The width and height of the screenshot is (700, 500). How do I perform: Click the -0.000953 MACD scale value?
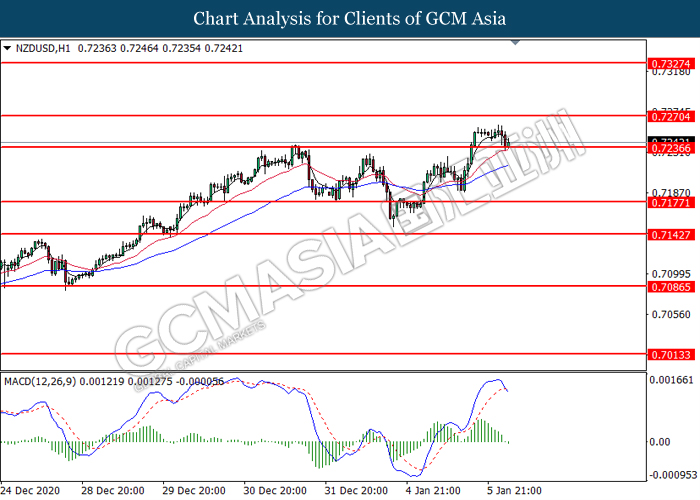(x=672, y=475)
